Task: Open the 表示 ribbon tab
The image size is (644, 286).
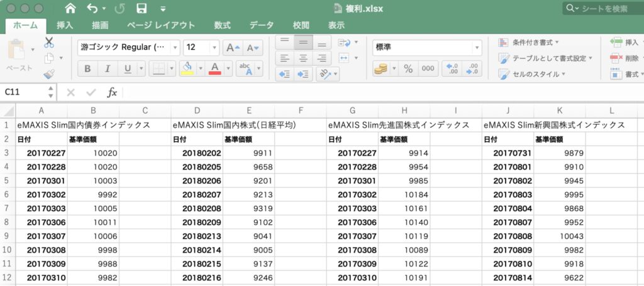Action: click(x=336, y=26)
